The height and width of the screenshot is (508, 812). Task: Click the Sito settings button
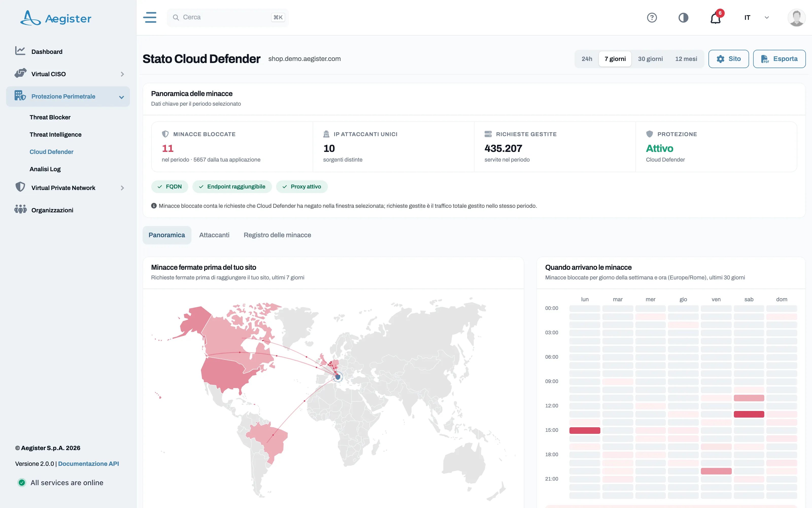pyautogui.click(x=729, y=59)
